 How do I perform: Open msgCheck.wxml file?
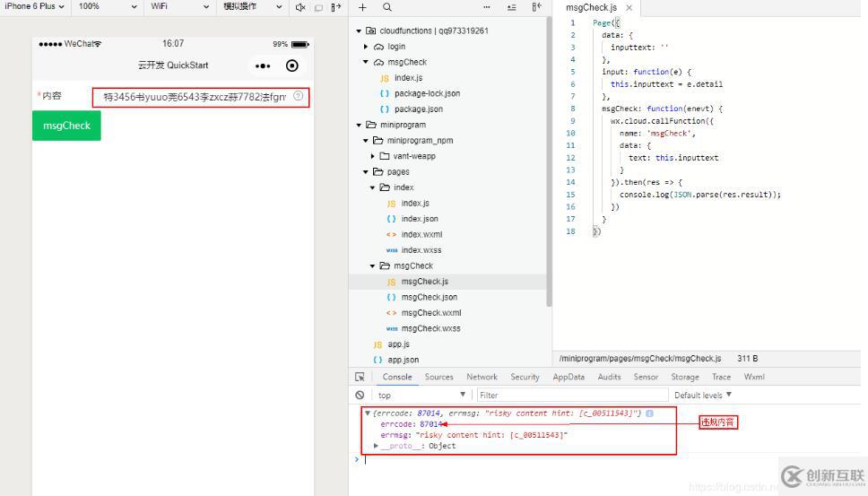pyautogui.click(x=431, y=313)
